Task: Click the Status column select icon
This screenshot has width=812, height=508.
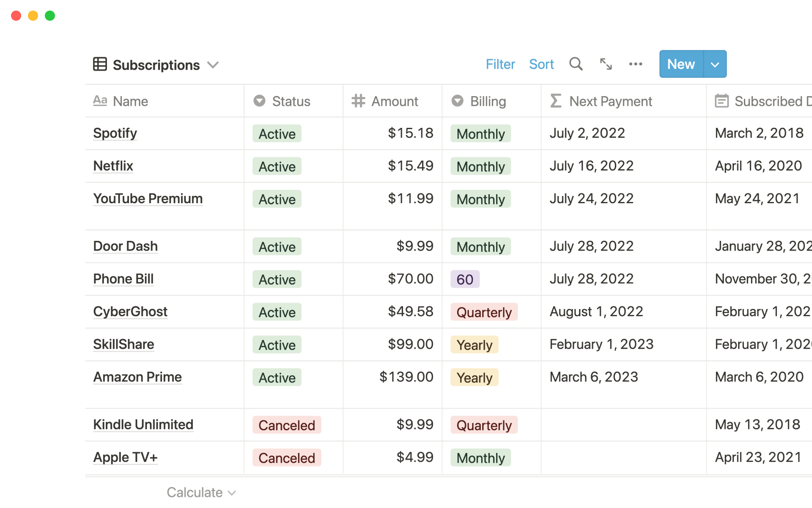Action: coord(259,101)
